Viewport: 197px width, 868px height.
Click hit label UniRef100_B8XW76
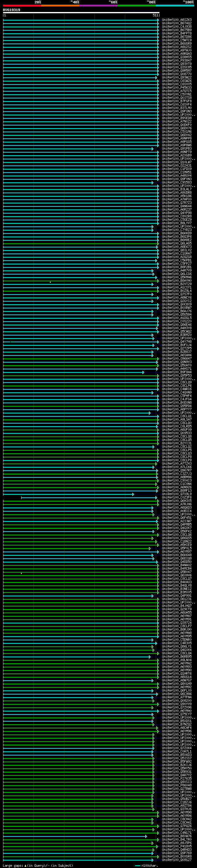pyautogui.click(x=177, y=836)
